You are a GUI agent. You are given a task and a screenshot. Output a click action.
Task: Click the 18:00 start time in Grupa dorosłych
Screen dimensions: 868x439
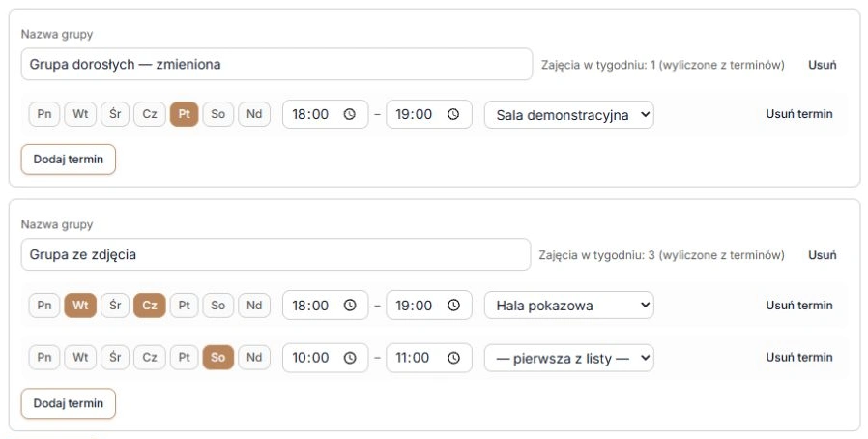point(325,114)
